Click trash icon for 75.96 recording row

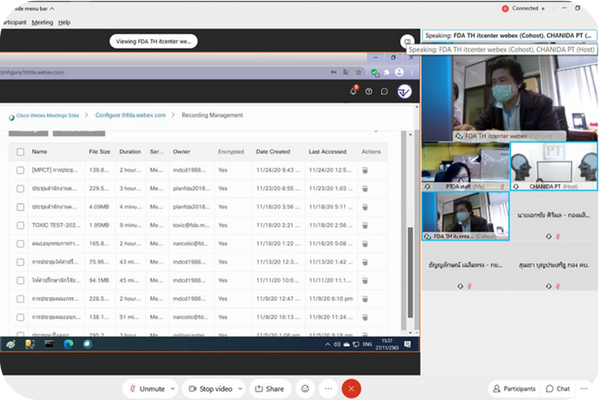click(365, 262)
